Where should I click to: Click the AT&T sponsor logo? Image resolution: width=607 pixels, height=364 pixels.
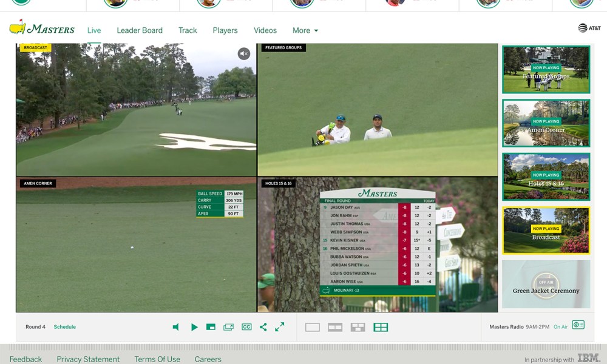[589, 28]
